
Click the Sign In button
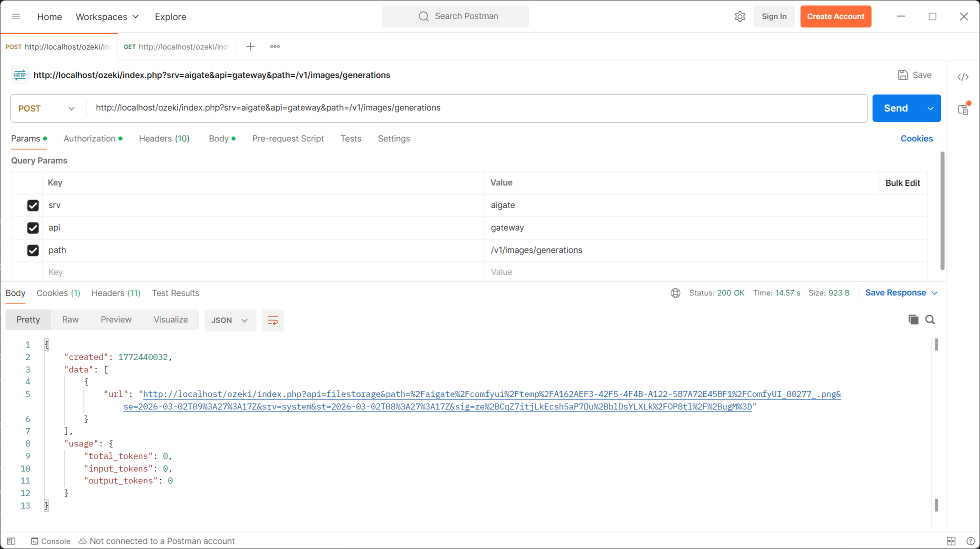[x=774, y=16]
